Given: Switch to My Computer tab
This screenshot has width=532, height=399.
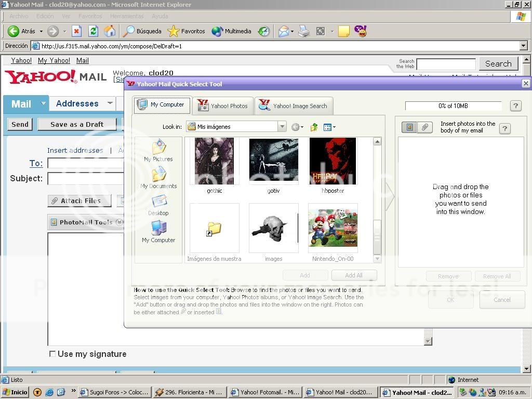Looking at the screenshot, I should pos(163,104).
